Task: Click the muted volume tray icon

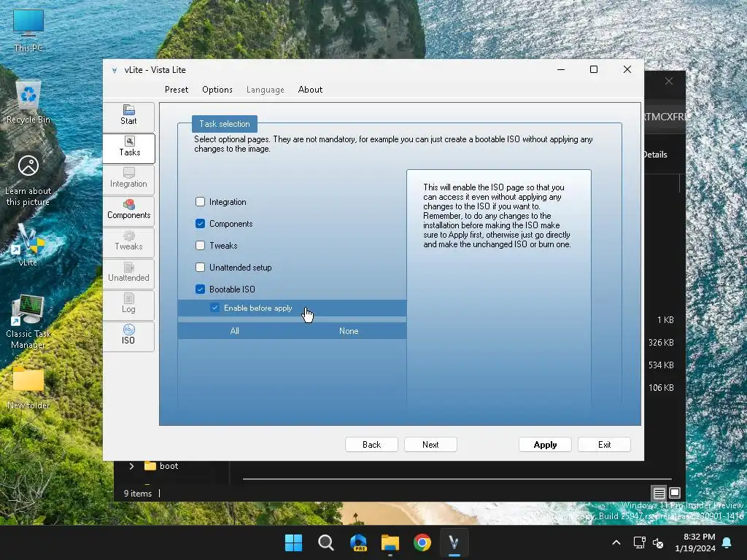Action: pyautogui.click(x=658, y=542)
